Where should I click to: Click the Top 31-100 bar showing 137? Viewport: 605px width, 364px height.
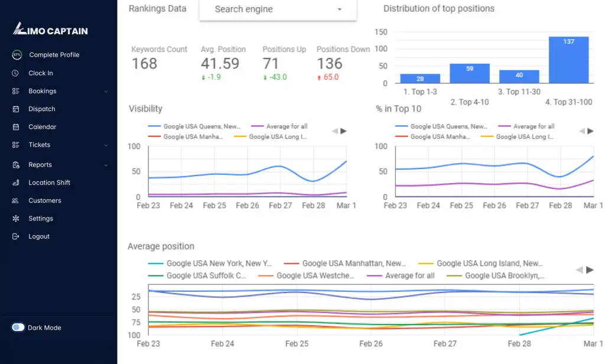pyautogui.click(x=568, y=60)
